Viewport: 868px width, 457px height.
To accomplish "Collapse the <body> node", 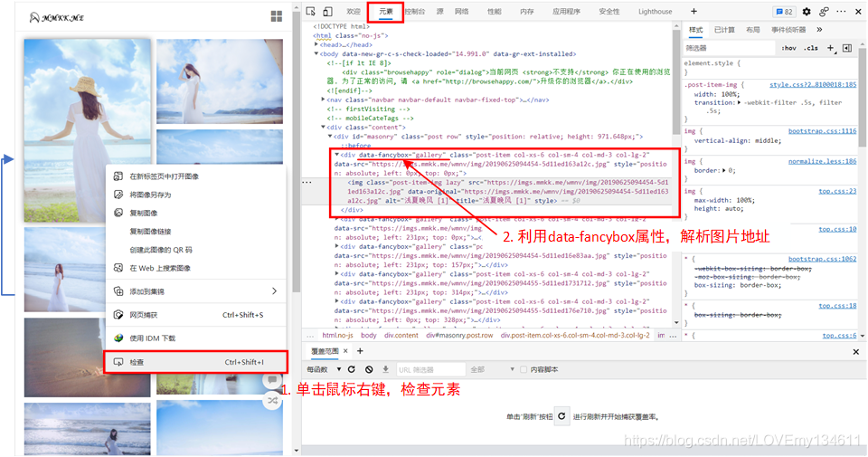I will pyautogui.click(x=316, y=53).
